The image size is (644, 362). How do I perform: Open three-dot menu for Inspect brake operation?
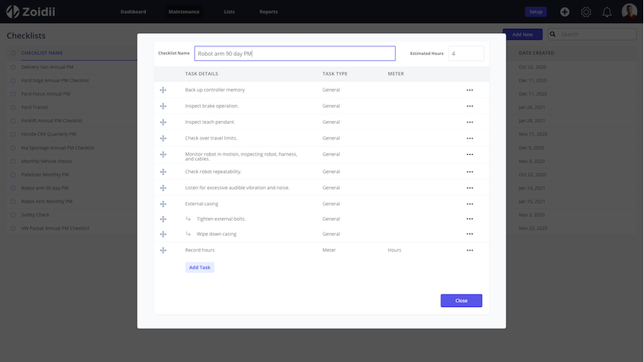(x=470, y=106)
